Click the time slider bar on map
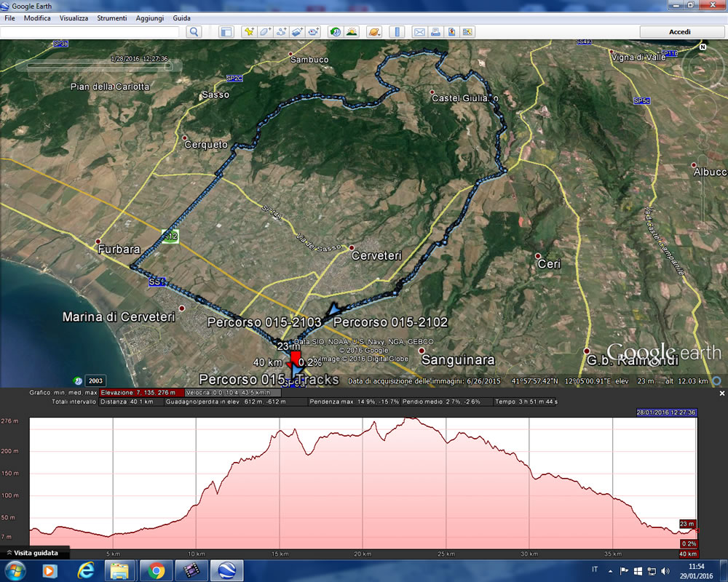 click(x=98, y=67)
